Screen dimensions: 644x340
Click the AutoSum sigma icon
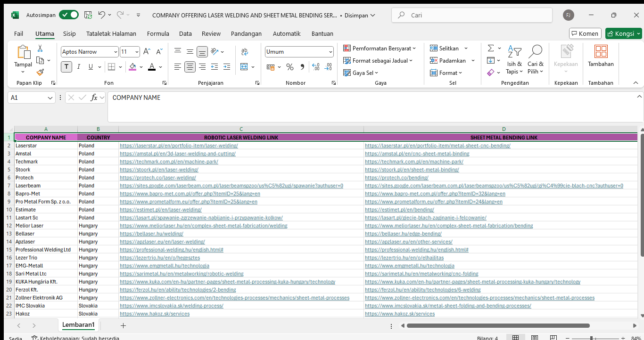tap(491, 49)
